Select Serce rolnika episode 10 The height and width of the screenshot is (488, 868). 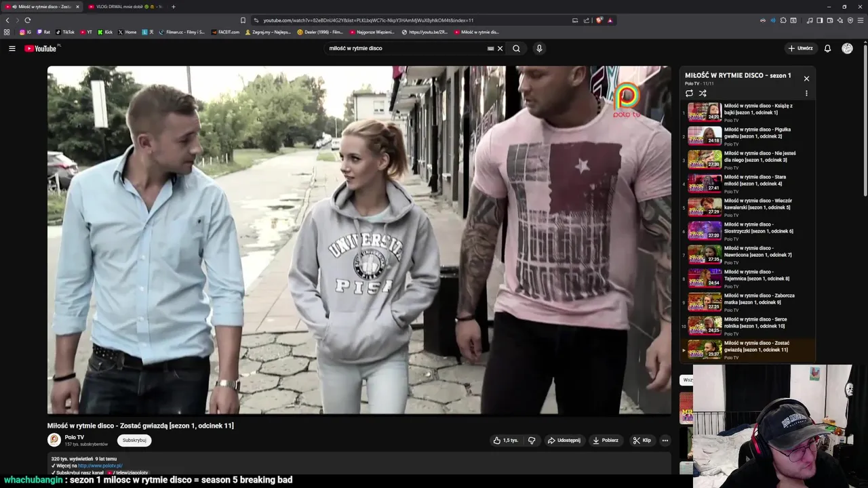click(747, 325)
